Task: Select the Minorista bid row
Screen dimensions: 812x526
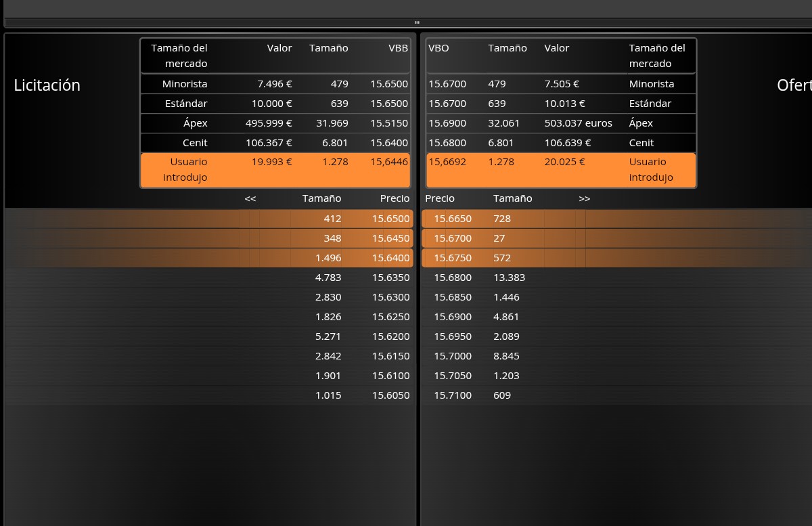Action: [275, 84]
